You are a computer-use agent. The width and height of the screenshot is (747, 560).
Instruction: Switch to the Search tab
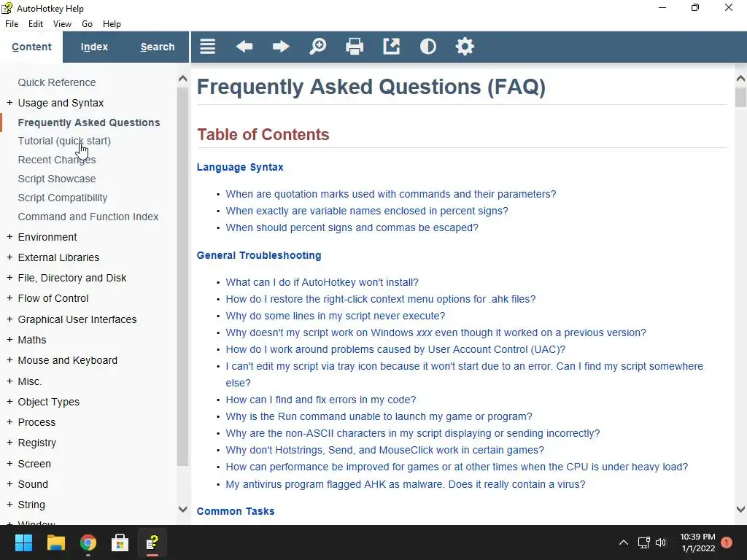pyautogui.click(x=158, y=47)
